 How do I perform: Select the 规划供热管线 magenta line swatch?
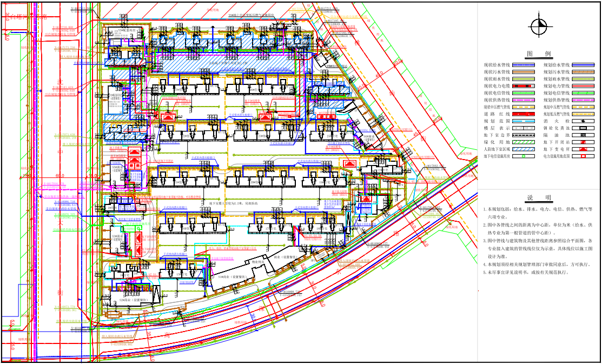coord(584,100)
